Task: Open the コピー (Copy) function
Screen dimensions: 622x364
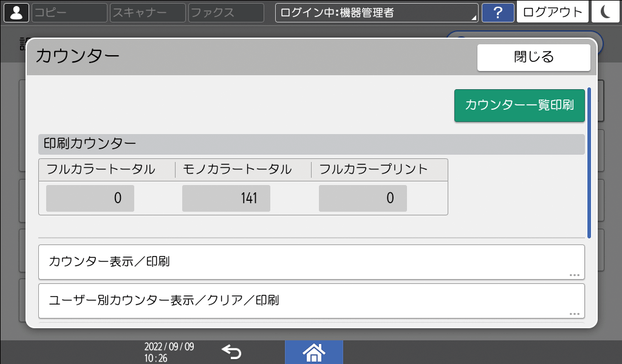Action: 69,12
